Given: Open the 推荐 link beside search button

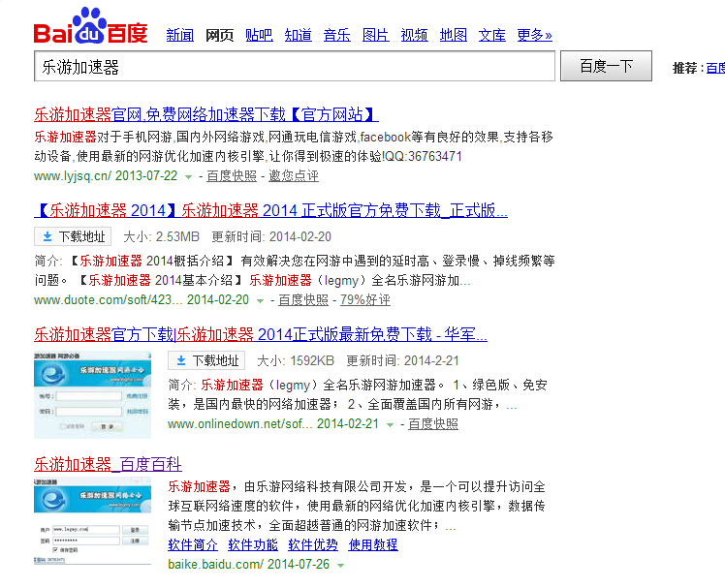Looking at the screenshot, I should pos(715,68).
